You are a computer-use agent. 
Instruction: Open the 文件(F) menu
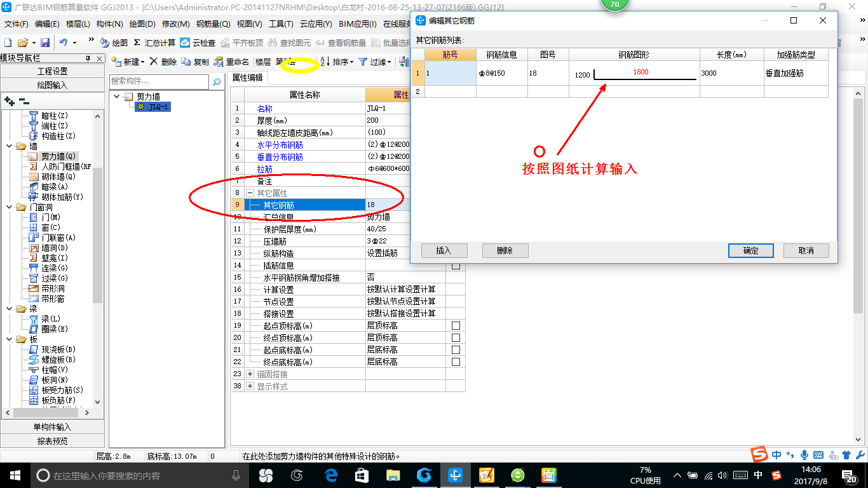[17, 24]
